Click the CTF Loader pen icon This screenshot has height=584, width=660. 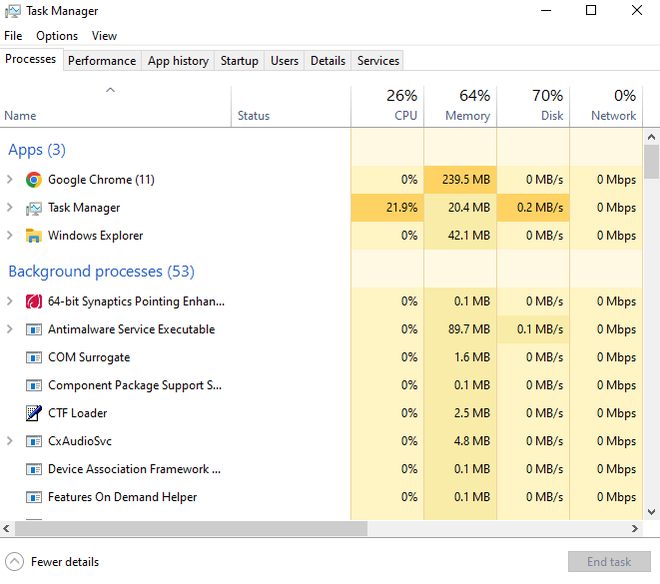tap(33, 413)
